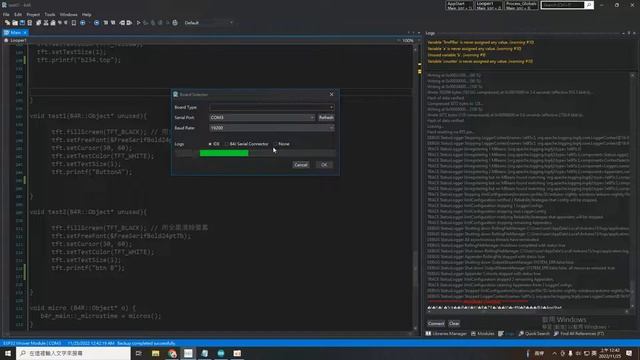
Task: Open File Explorer from the taskbar
Action: (156, 353)
